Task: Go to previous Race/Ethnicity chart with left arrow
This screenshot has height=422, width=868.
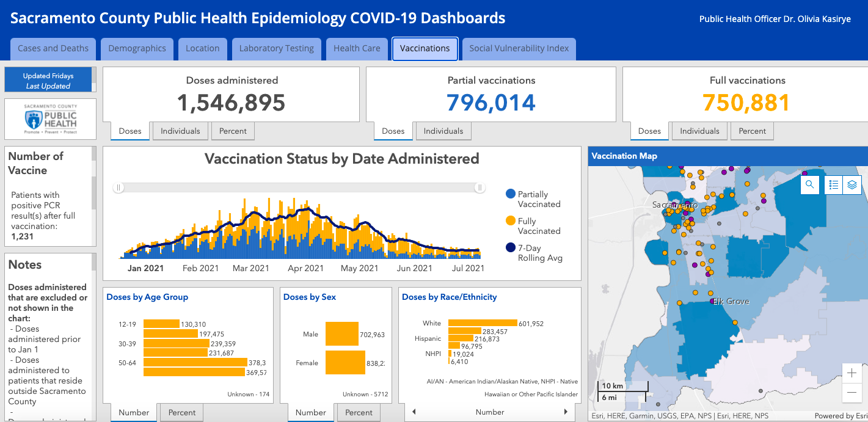Action: 414,412
